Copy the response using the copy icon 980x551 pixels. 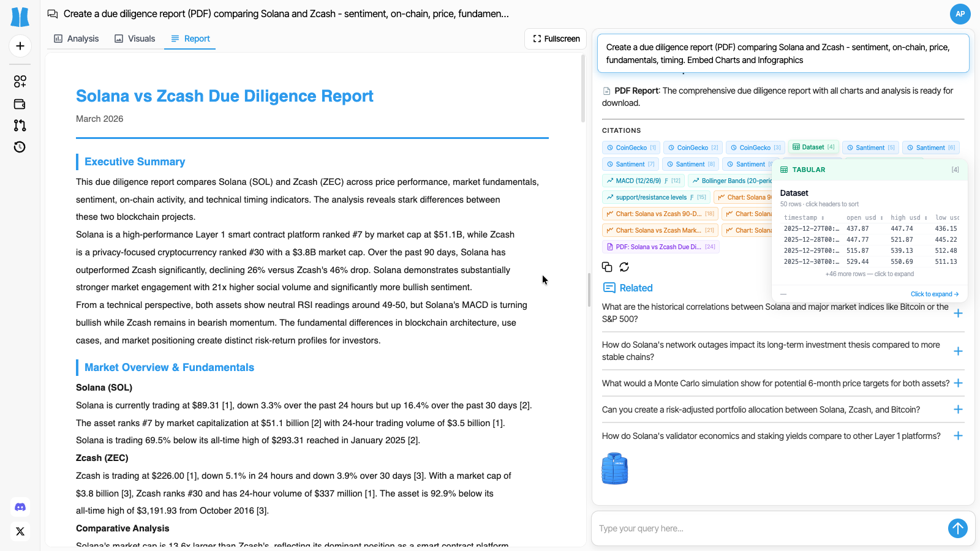[x=606, y=266]
